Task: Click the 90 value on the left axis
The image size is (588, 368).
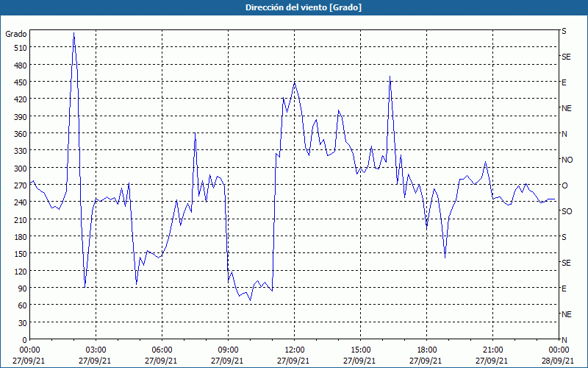Action: (23, 289)
